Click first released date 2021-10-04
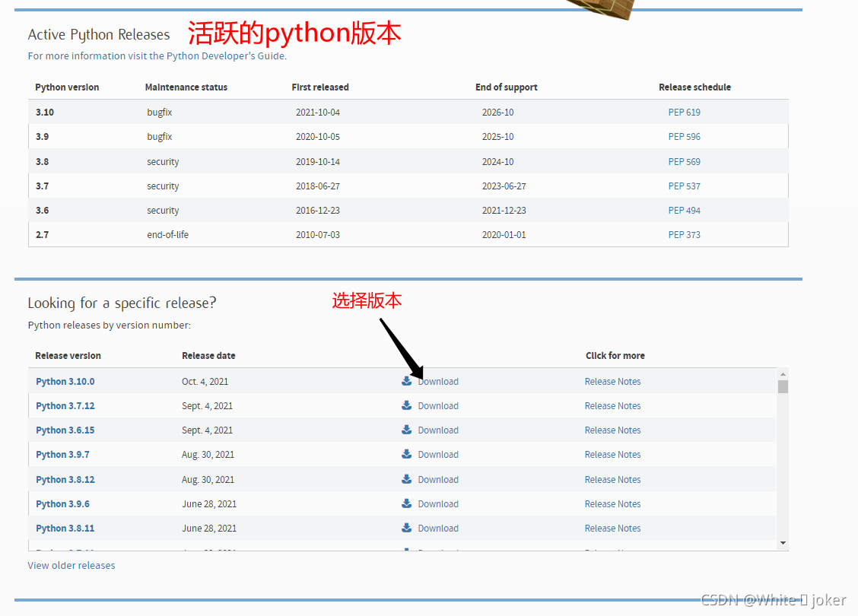The width and height of the screenshot is (858, 616). pos(318,112)
